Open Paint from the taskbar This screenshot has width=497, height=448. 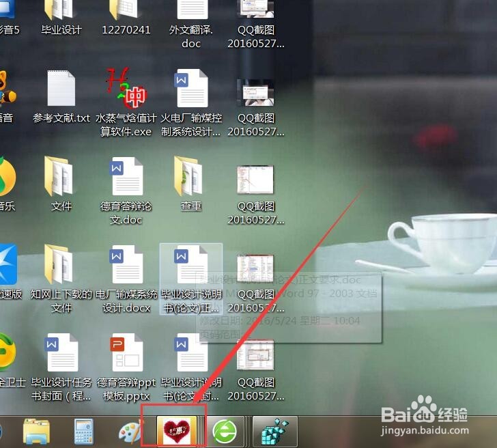coord(130,432)
